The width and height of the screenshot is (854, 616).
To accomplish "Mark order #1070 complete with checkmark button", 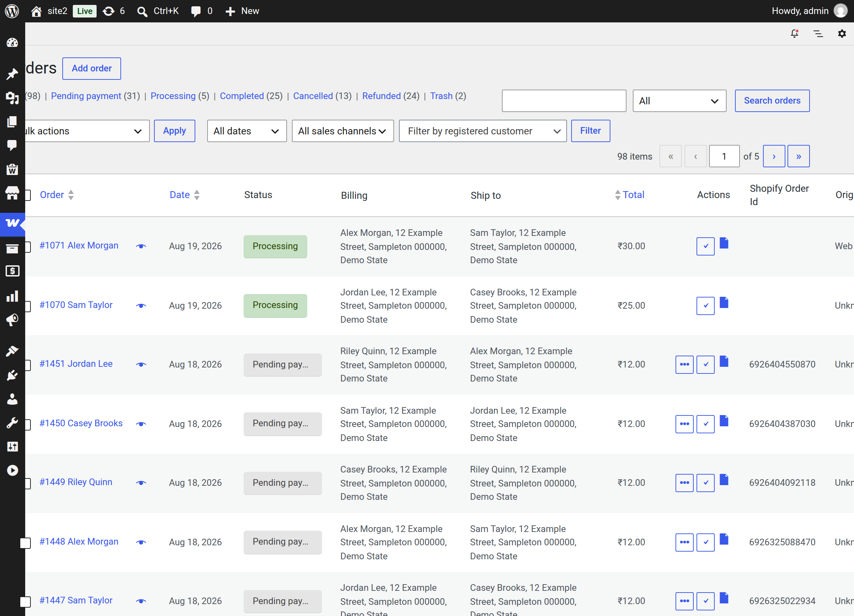I will pyautogui.click(x=705, y=306).
